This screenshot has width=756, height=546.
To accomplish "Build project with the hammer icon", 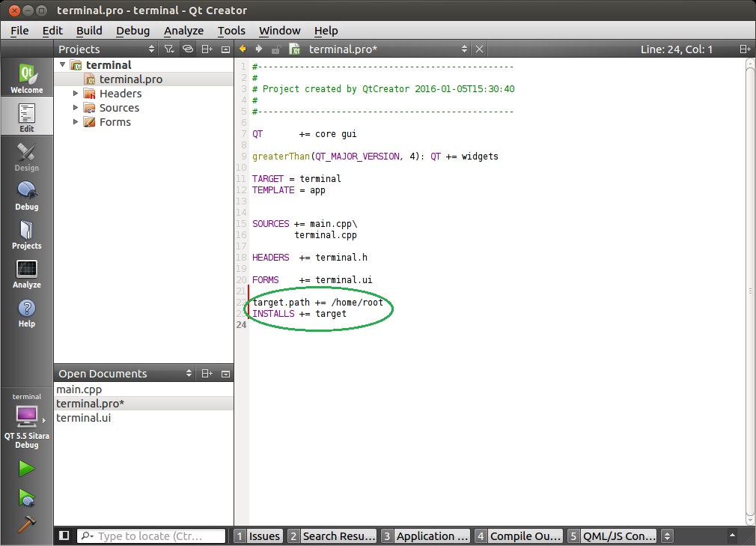I will click(26, 524).
